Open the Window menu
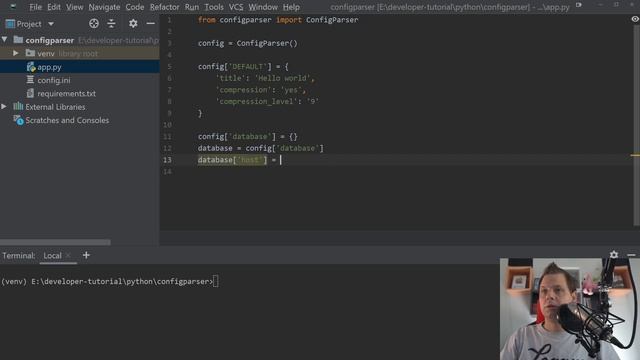The image size is (640, 360). 263,7
